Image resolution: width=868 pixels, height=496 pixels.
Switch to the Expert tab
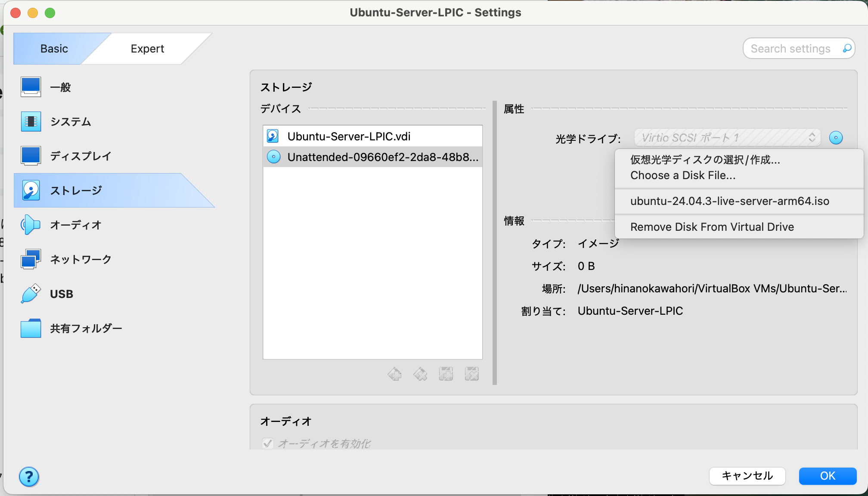(x=147, y=48)
